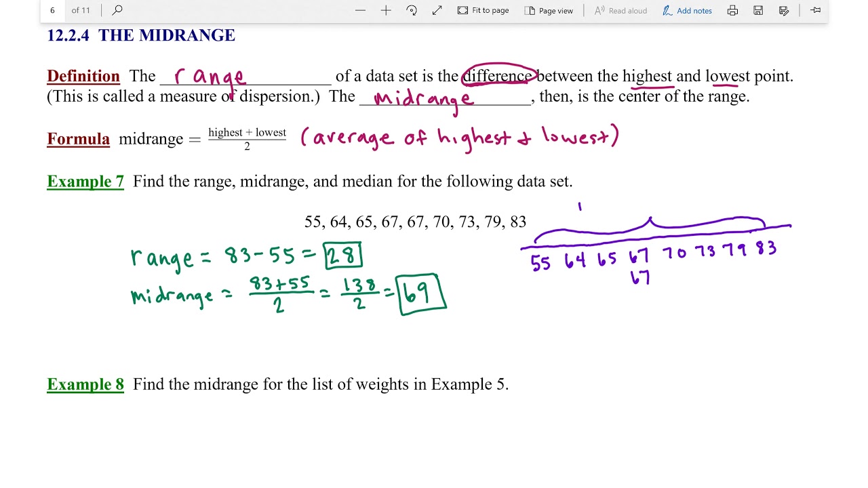
Task: Enter full screen with the diagonal arrows icon
Action: (x=437, y=10)
